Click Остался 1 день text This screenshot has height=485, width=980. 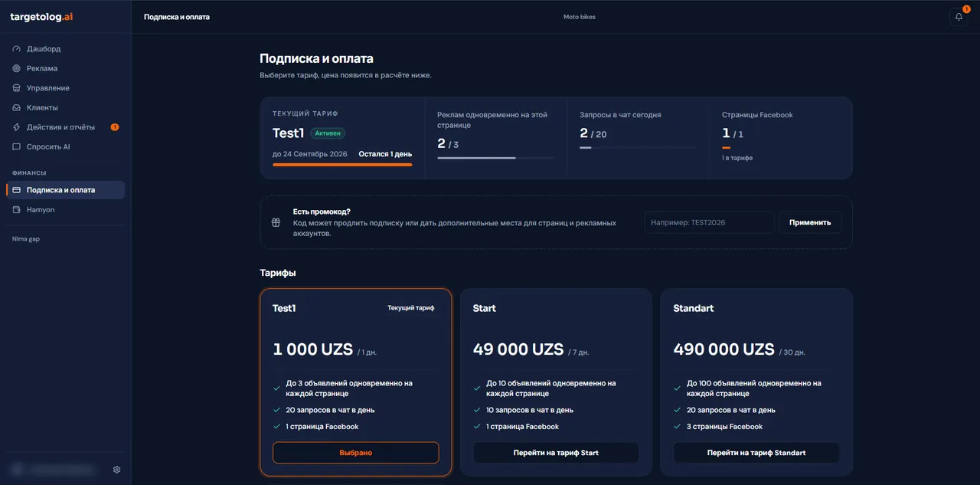click(x=385, y=154)
